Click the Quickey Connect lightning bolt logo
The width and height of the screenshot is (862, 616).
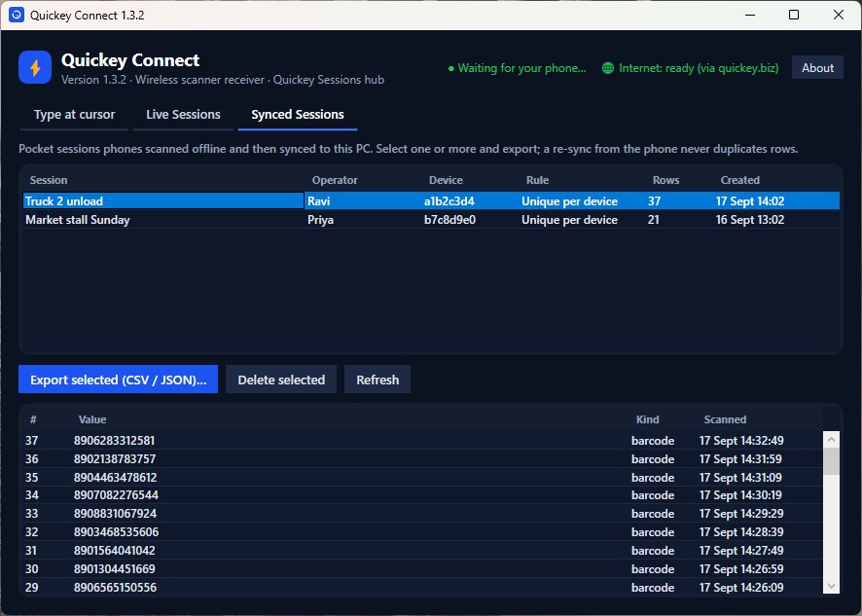tap(35, 67)
